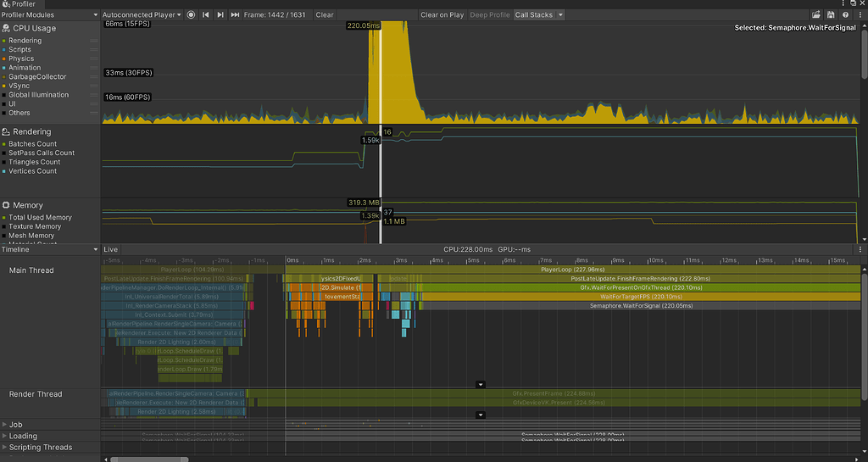Step to the next frame
The width and height of the screenshot is (868, 462).
[x=220, y=15]
